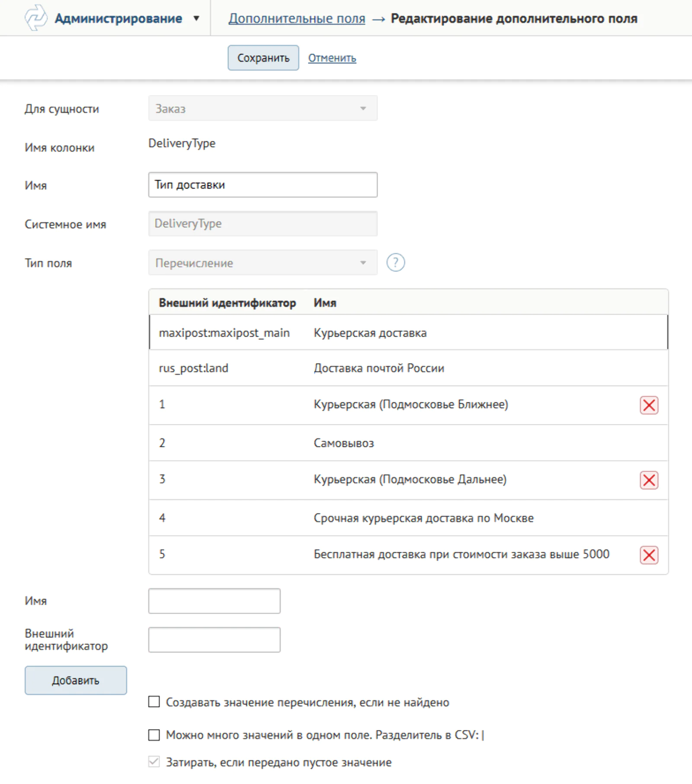
Task: Click Курьерская доставка name cell
Action: (370, 333)
